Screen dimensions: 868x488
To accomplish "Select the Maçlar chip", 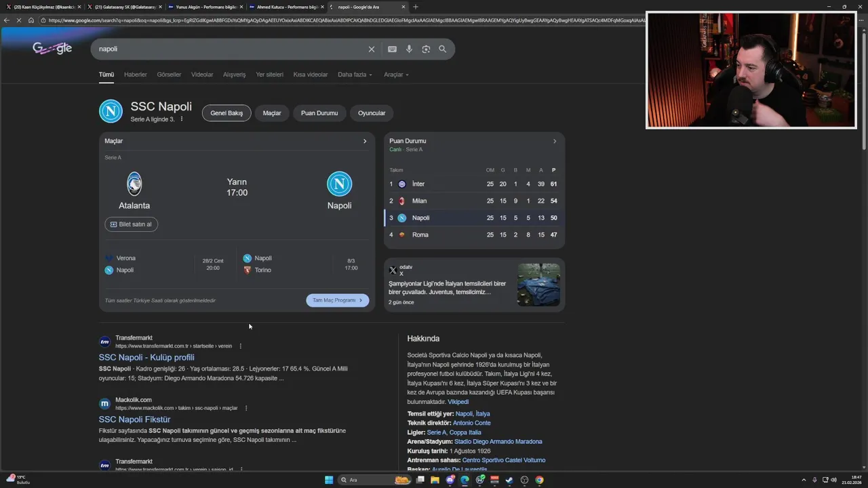I will tap(272, 113).
